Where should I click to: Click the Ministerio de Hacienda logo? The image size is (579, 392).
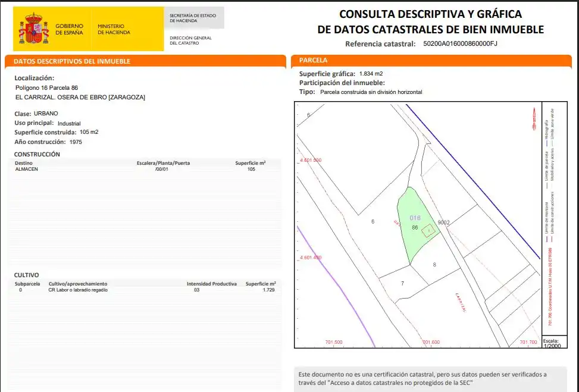click(114, 29)
